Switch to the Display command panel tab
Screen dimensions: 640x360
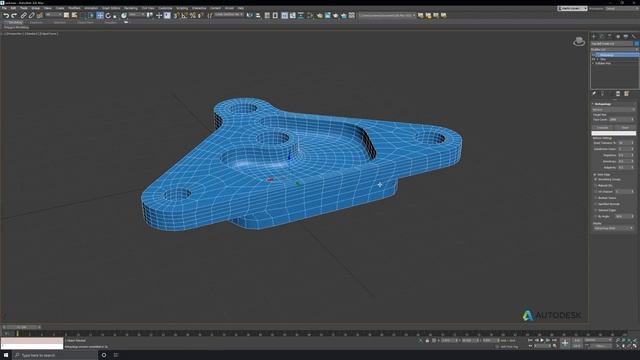(x=626, y=36)
